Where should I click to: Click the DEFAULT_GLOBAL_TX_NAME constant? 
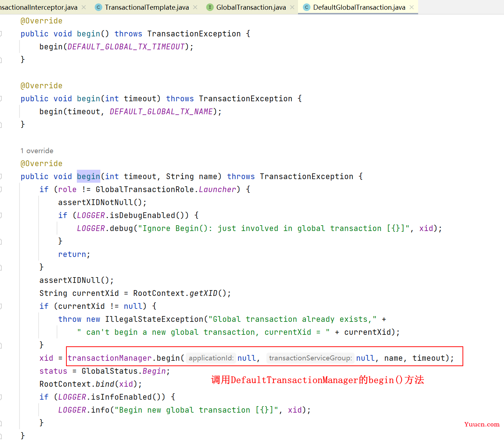tap(161, 112)
